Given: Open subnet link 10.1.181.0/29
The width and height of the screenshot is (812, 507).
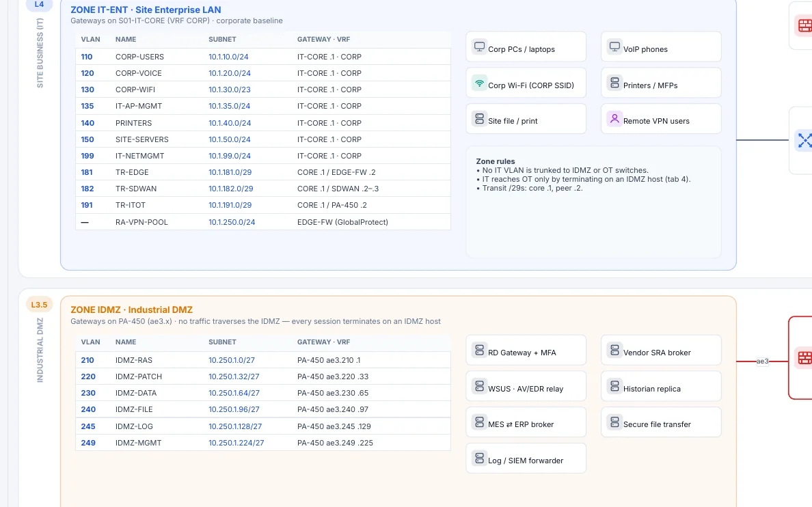Looking at the screenshot, I should click(x=230, y=172).
